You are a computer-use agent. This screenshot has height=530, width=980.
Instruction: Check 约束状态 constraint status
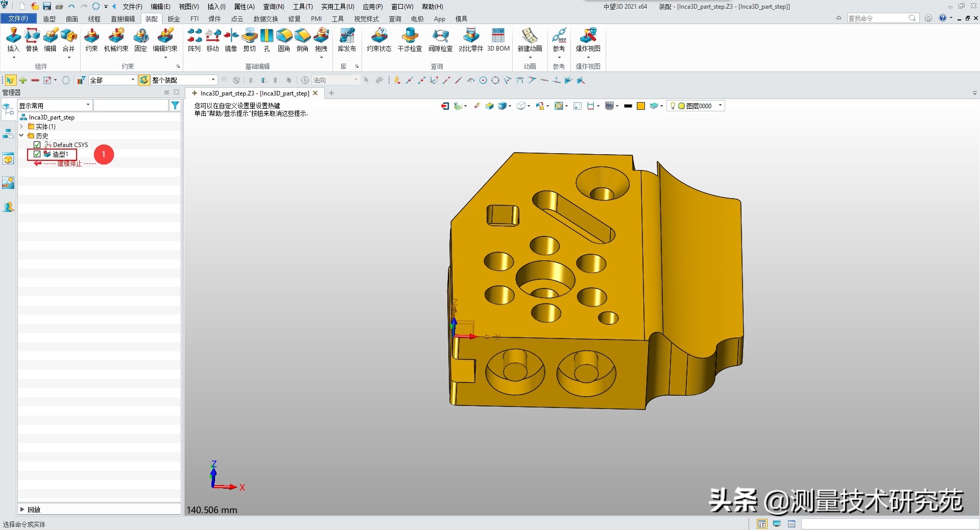[379, 40]
